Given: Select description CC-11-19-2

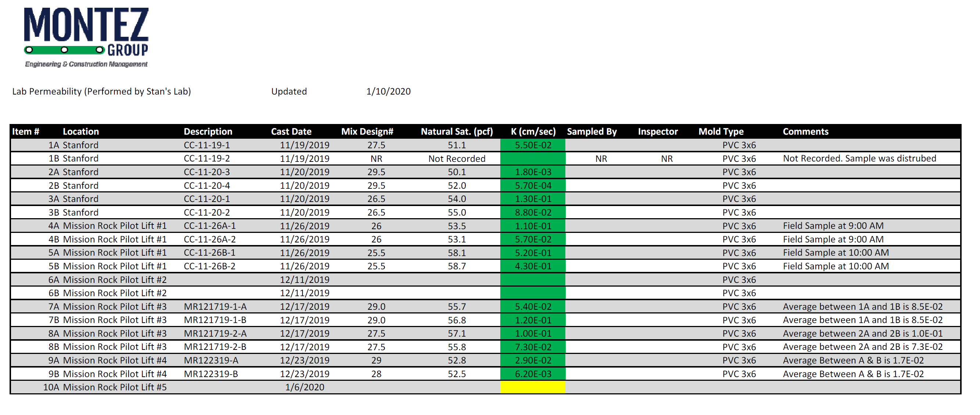Looking at the screenshot, I should pyautogui.click(x=207, y=159).
